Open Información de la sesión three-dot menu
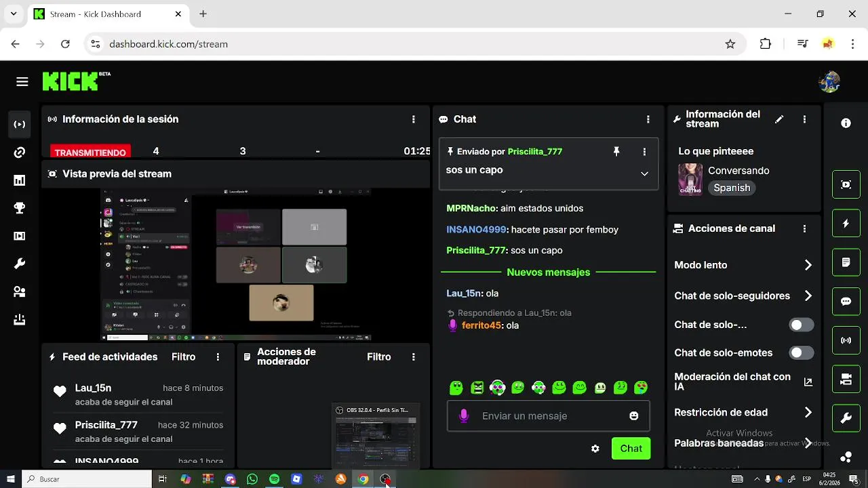This screenshot has width=868, height=488. tap(414, 119)
